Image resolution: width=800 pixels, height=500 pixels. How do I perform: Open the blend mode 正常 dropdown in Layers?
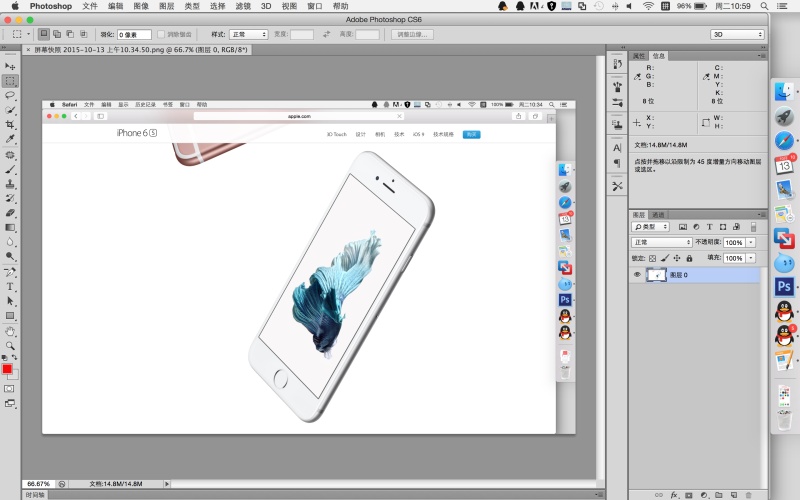[662, 242]
